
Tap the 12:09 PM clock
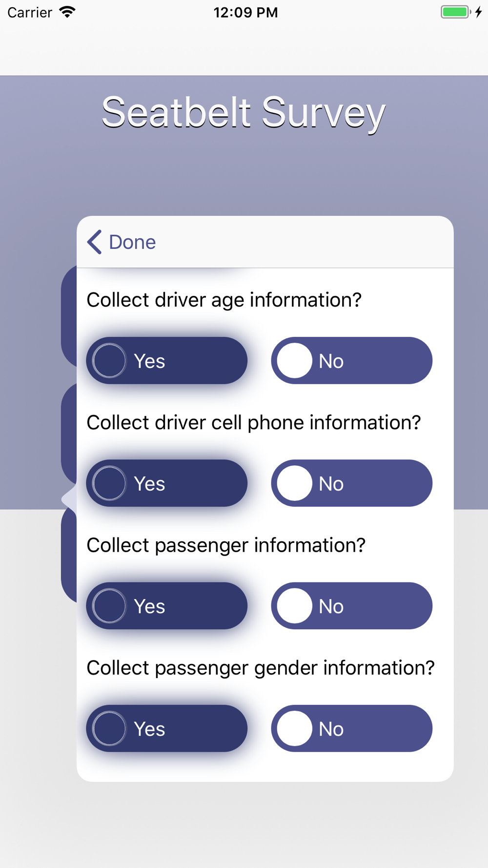[x=245, y=12]
